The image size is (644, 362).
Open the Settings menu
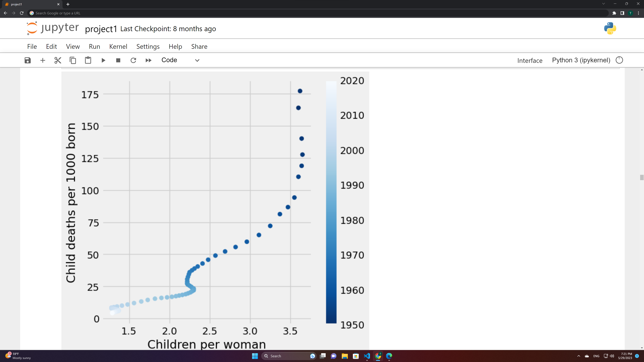(x=148, y=46)
